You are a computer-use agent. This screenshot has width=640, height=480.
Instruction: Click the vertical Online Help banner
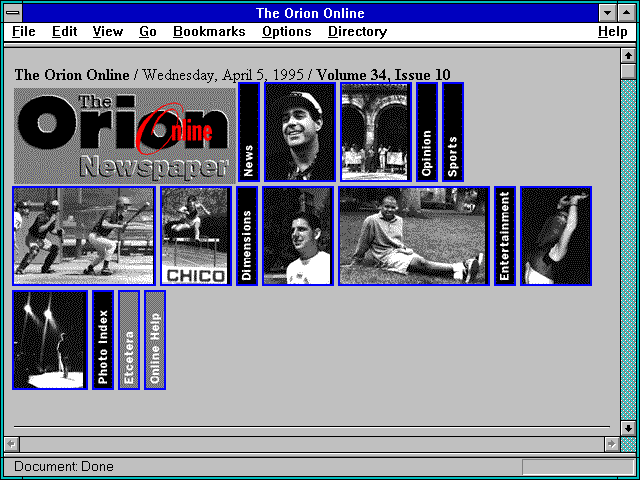point(155,340)
